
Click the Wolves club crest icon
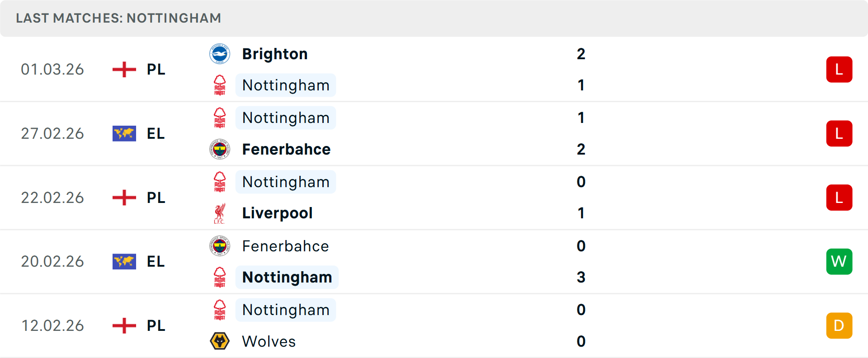[x=220, y=341]
